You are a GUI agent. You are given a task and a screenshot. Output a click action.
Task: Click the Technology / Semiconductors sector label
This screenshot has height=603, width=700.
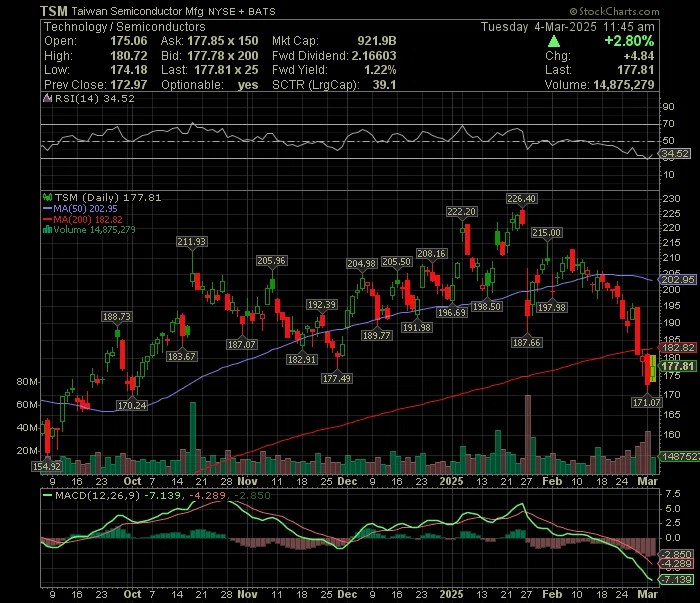tap(125, 27)
